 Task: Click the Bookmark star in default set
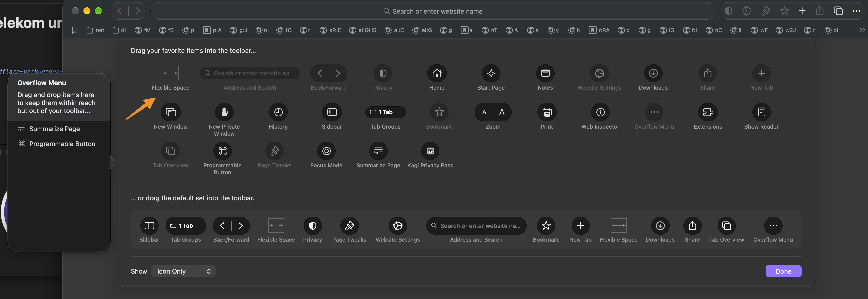click(x=546, y=226)
